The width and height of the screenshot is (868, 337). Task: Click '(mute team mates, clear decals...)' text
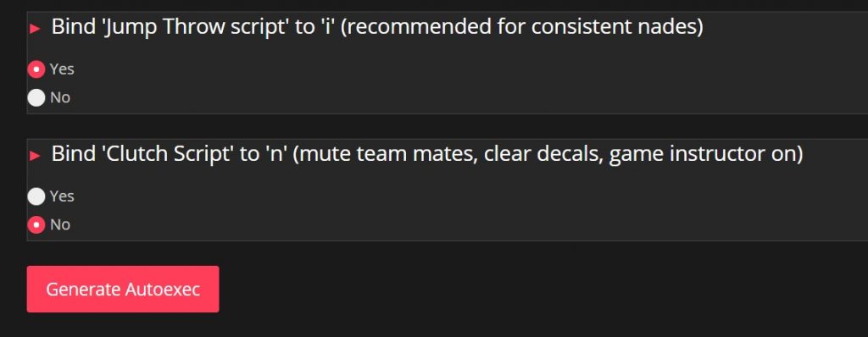point(548,154)
